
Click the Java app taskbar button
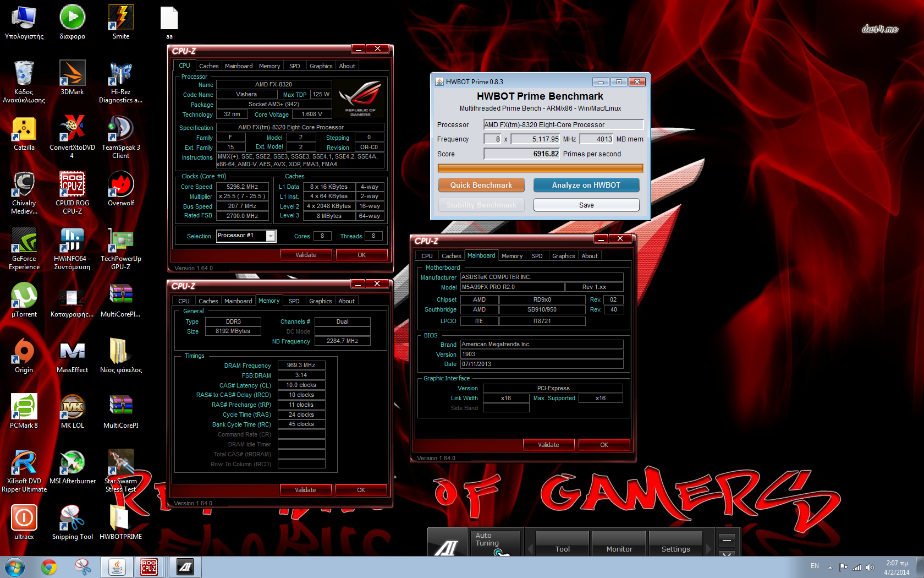coord(117,567)
